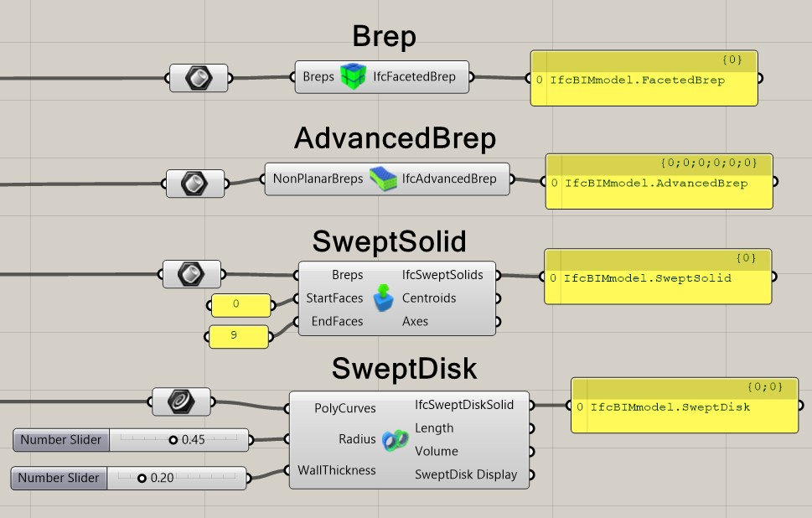This screenshot has width=812, height=518.
Task: Click the EndFaces panel with value 9
Action: point(239,336)
